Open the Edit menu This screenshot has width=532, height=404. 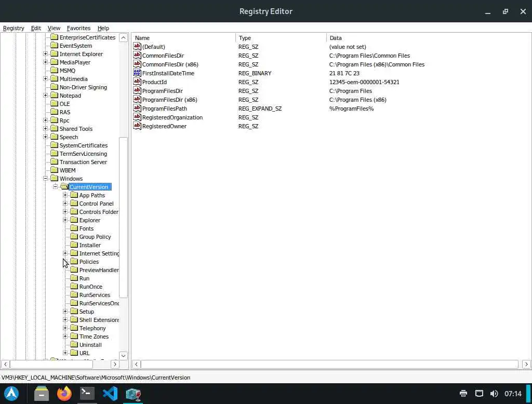point(36,28)
